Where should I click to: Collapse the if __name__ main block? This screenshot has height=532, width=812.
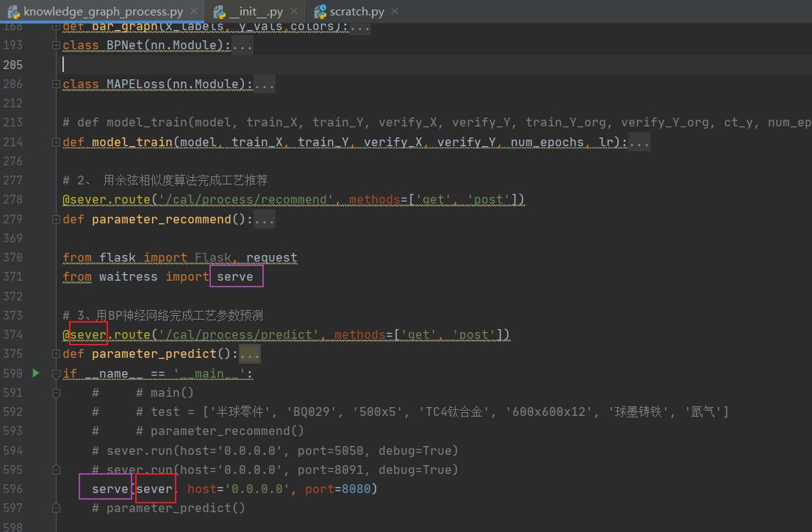55,373
